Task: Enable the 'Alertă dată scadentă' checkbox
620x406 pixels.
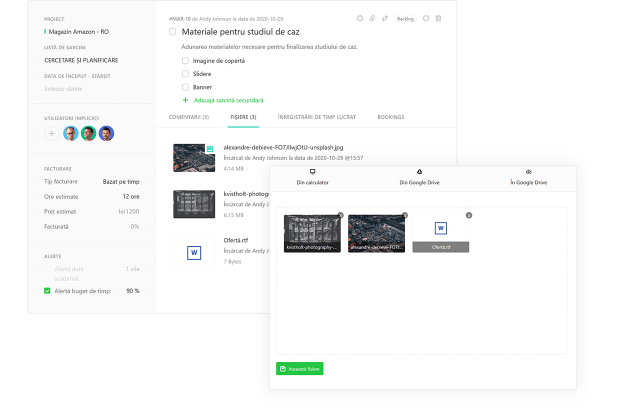Action: tap(47, 269)
